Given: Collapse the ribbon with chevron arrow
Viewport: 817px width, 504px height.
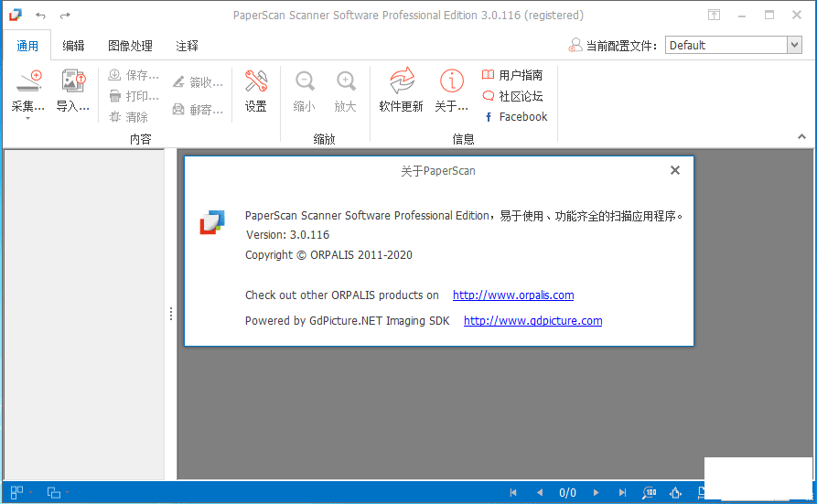Looking at the screenshot, I should point(801,136).
